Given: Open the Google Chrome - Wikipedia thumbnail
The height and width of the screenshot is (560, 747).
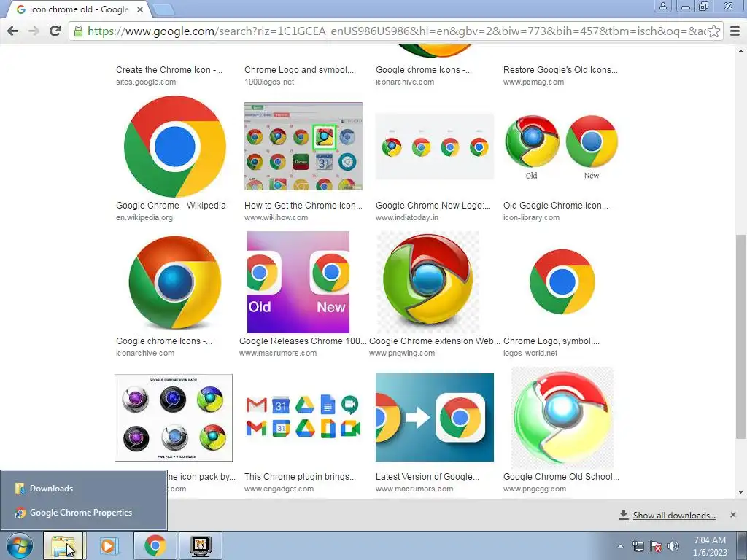Looking at the screenshot, I should click(x=175, y=146).
